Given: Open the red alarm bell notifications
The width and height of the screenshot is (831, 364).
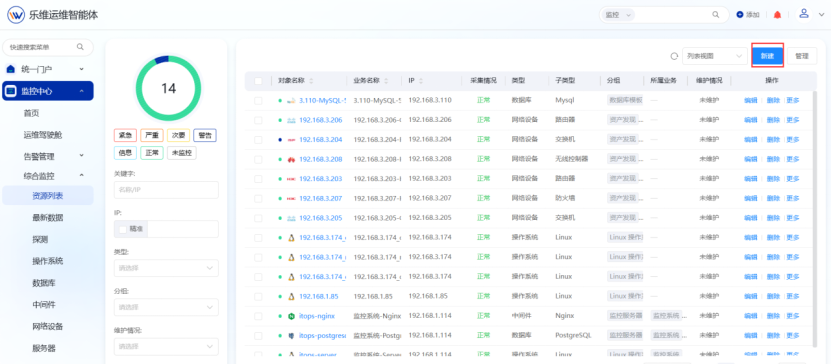Looking at the screenshot, I should pos(777,15).
